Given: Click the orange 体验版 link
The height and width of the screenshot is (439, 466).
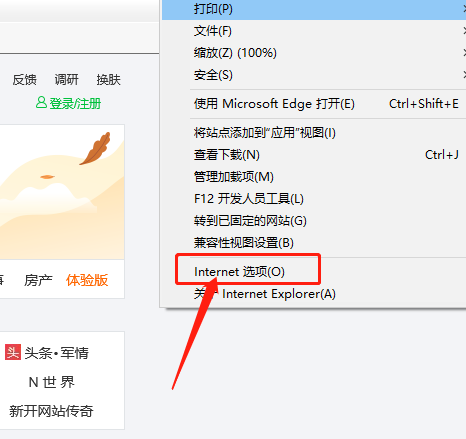Looking at the screenshot, I should [x=87, y=280].
